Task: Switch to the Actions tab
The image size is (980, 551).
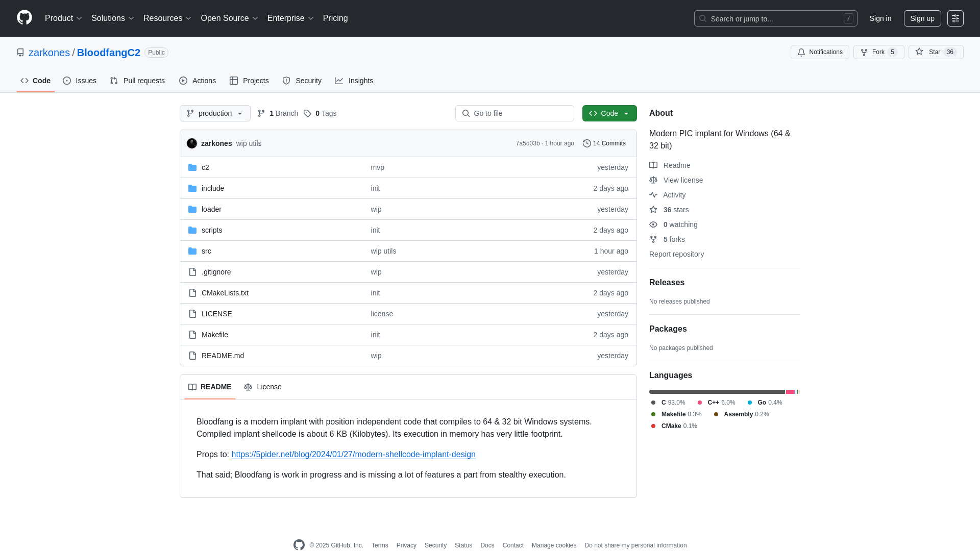Action: [198, 81]
